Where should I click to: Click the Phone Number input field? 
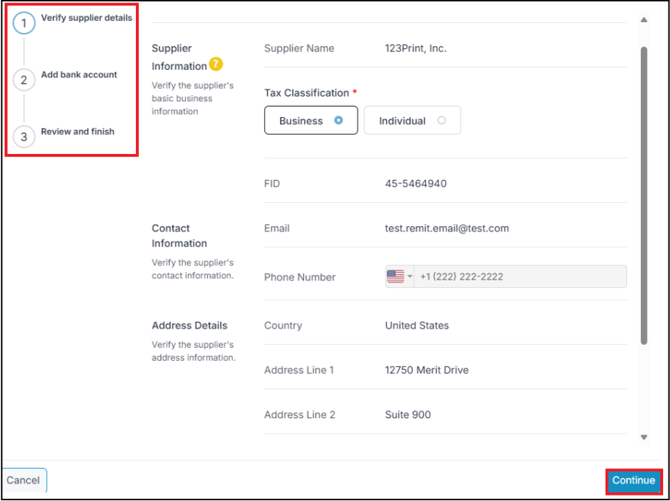[x=520, y=277]
